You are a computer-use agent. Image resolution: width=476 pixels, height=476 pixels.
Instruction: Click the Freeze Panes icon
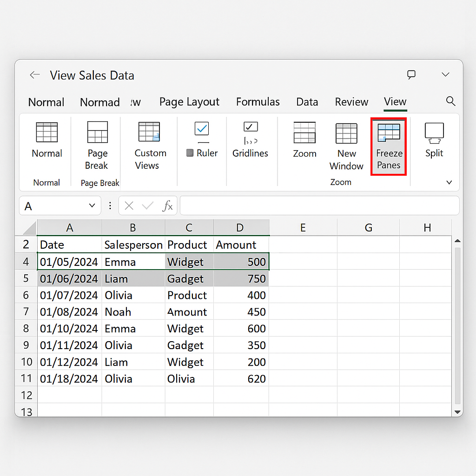point(389,133)
